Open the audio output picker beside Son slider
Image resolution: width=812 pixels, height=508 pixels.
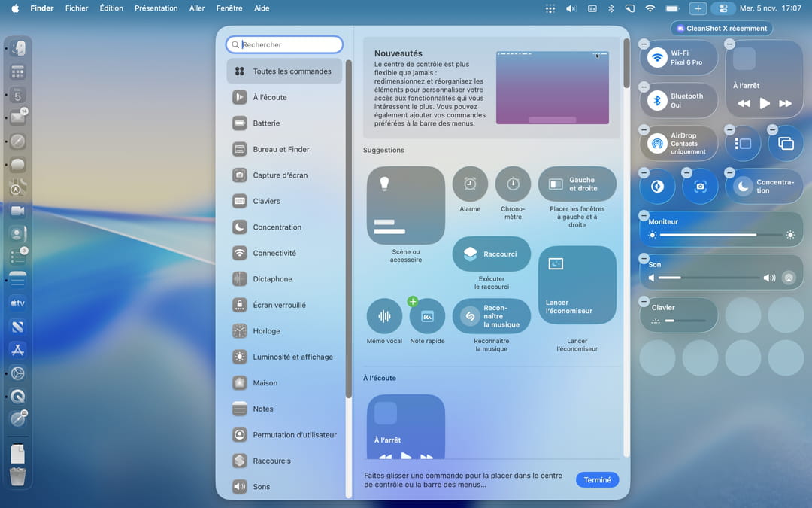788,278
